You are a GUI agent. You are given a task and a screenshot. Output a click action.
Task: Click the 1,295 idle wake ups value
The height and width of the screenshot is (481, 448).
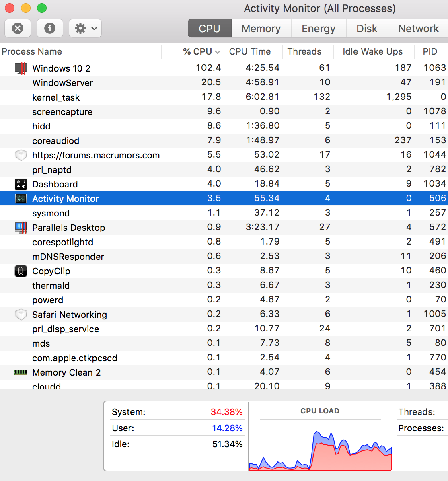click(399, 97)
